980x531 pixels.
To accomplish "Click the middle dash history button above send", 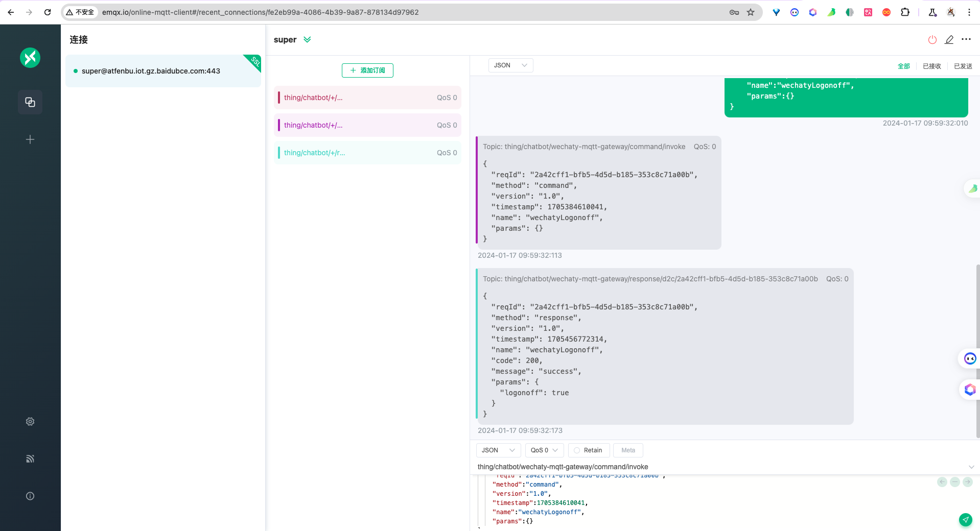I will point(955,482).
